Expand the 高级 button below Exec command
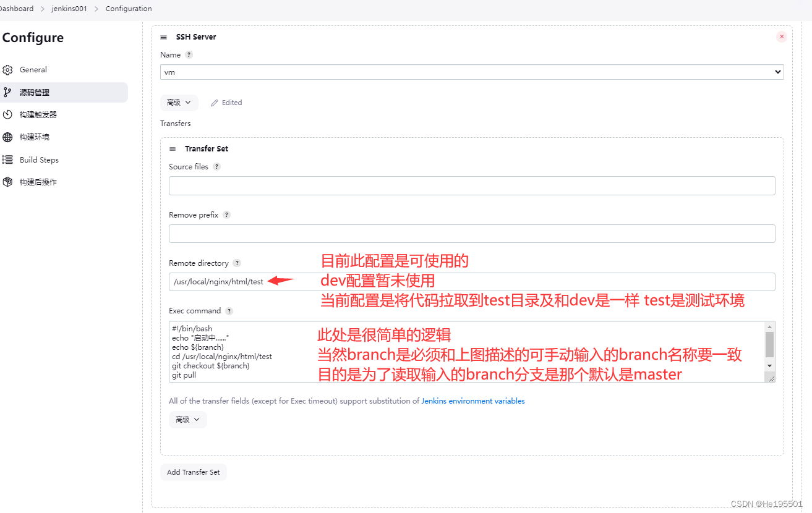 click(188, 420)
